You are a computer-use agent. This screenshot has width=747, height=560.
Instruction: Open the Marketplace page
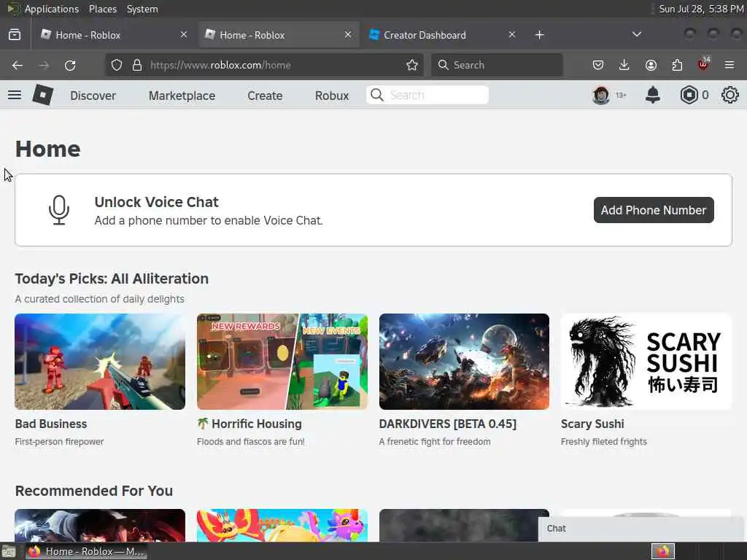coord(182,96)
